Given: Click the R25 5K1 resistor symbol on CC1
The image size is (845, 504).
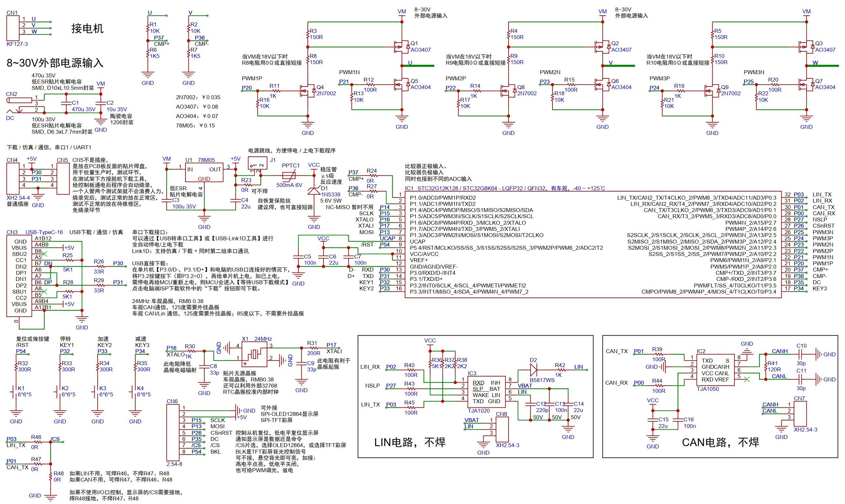Looking at the screenshot, I should 69,260.
